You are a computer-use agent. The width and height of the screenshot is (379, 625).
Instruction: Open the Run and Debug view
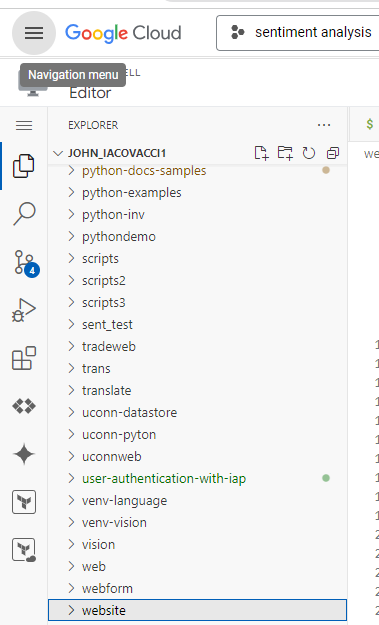(x=24, y=310)
